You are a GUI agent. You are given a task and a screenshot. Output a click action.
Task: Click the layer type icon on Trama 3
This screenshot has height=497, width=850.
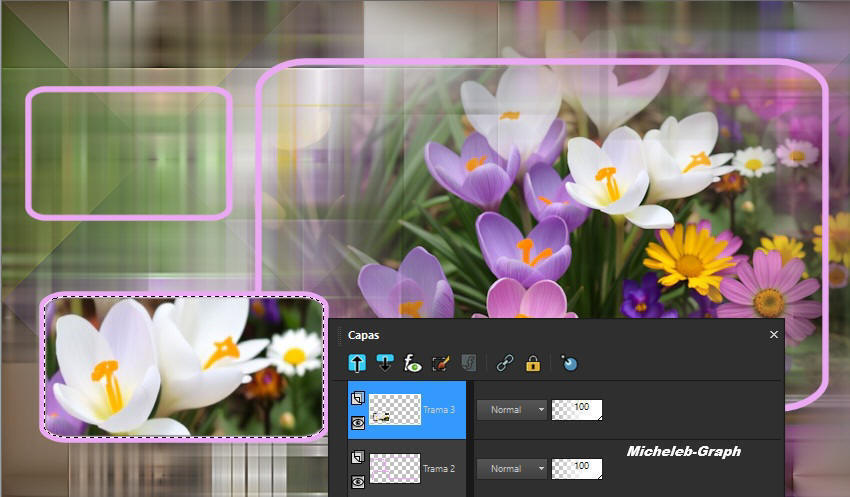[357, 398]
